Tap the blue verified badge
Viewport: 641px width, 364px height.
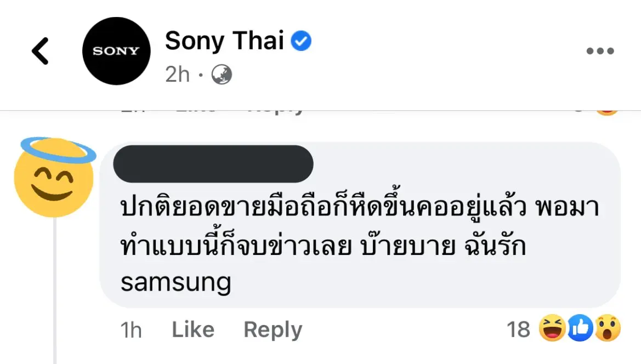301,41
